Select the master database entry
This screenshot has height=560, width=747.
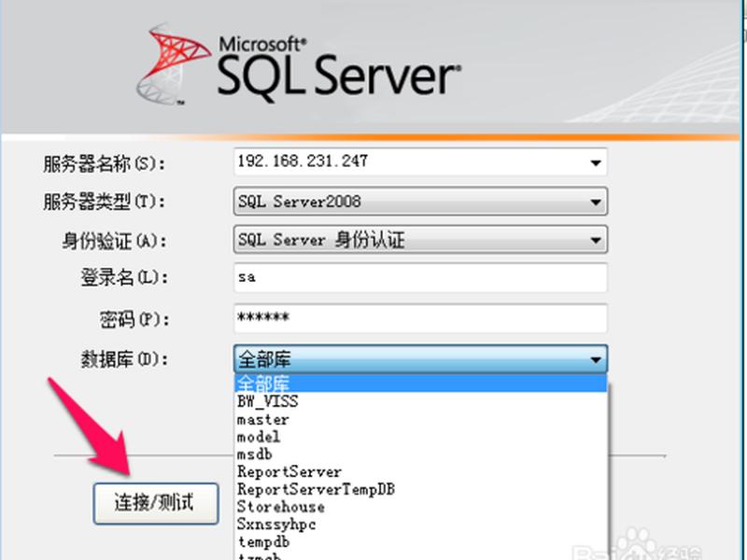coord(421,419)
